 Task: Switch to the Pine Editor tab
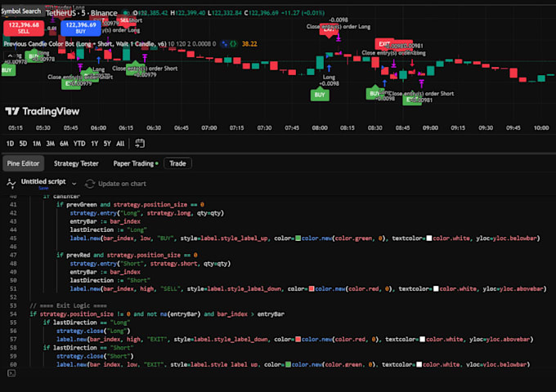coord(23,163)
